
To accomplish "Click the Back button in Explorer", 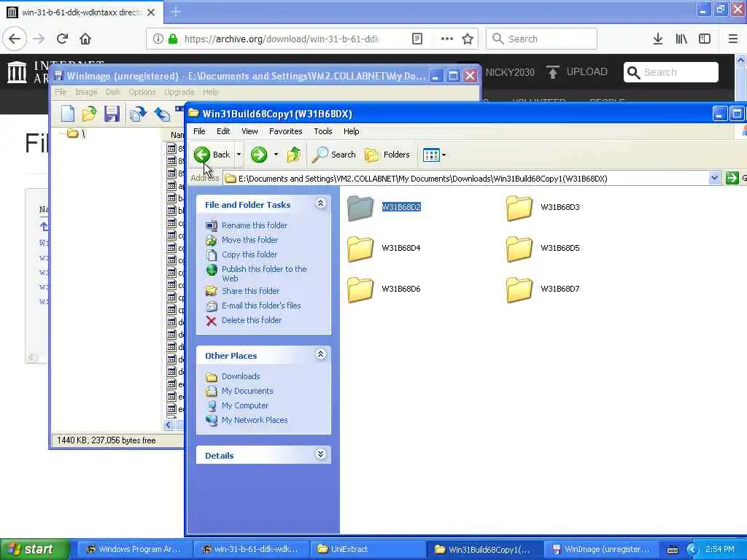I will coord(212,155).
